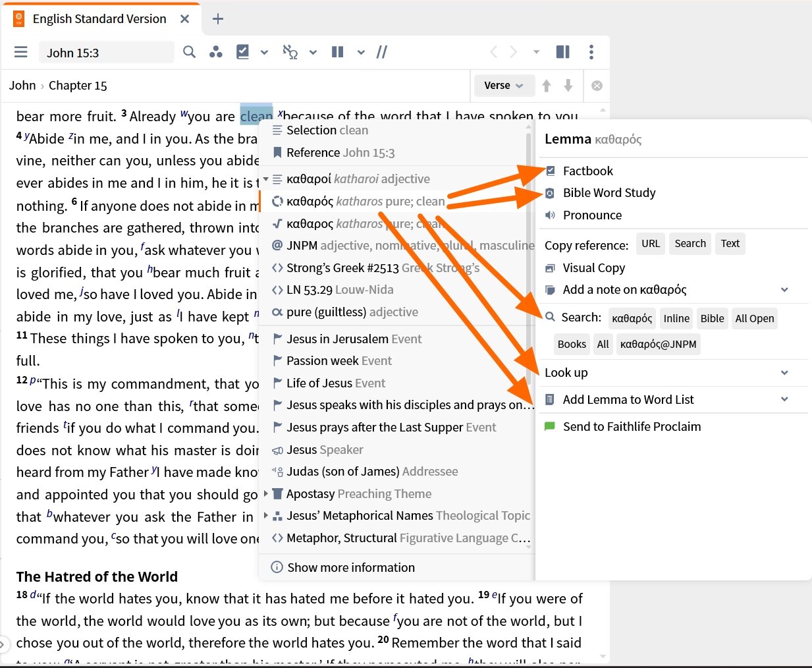
Task: Click the Factbook toolbar icon
Action: pos(243,52)
